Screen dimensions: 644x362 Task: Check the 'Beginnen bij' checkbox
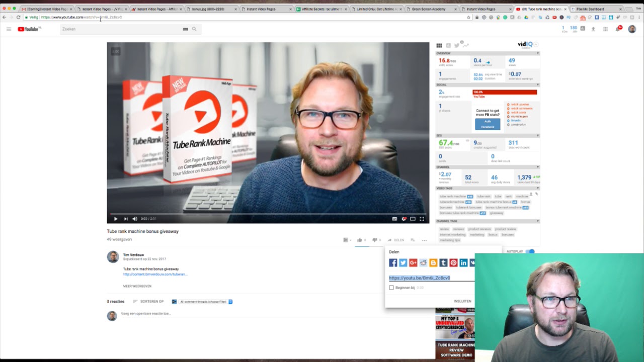tap(391, 288)
